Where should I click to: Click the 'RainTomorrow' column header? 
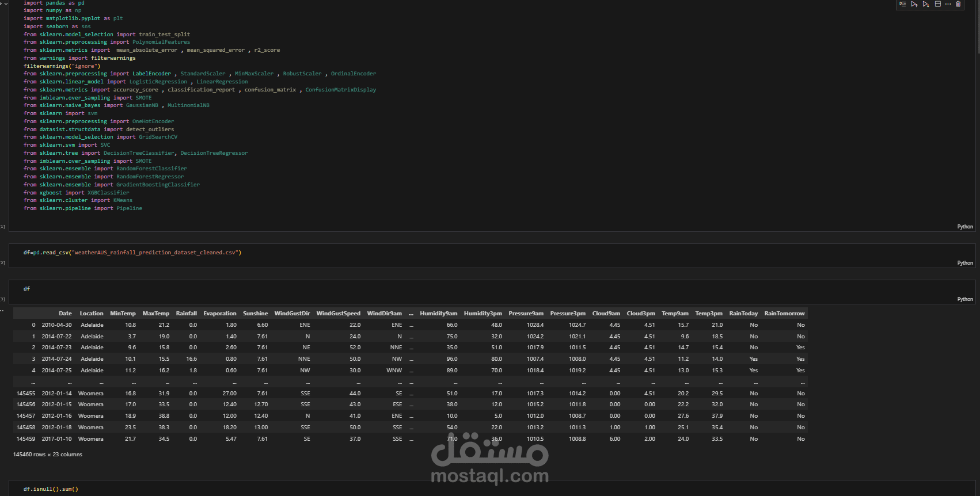785,314
